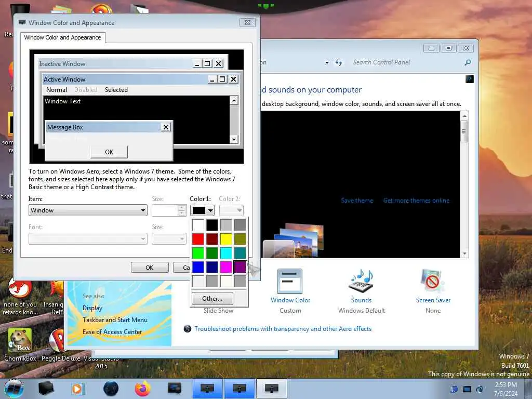
Task: Pick the cyan color swatch
Action: [226, 253]
